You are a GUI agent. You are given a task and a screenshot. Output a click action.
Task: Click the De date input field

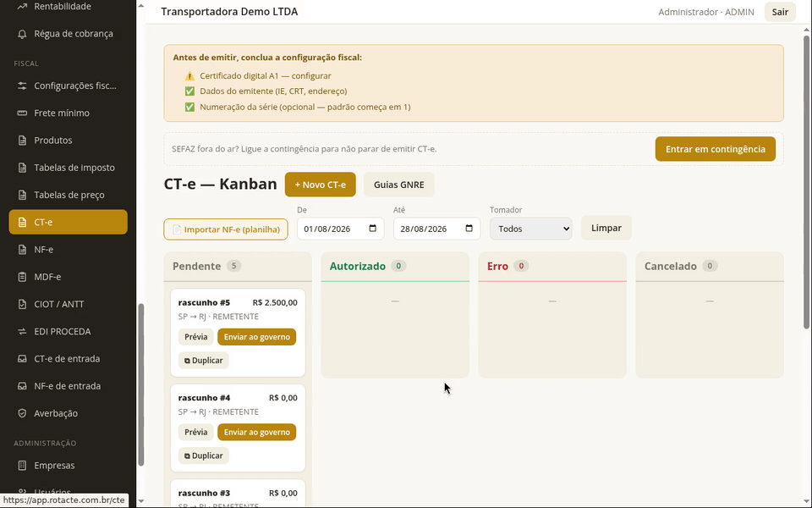point(340,229)
